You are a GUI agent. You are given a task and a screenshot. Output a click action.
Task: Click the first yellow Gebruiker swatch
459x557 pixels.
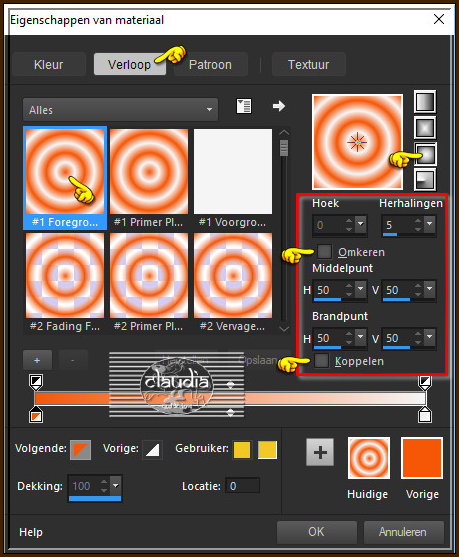point(242,450)
